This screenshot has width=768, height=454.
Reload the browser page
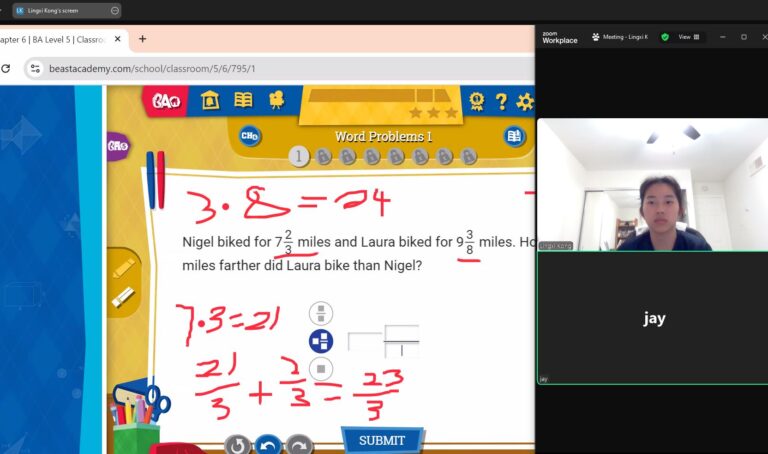click(5, 69)
